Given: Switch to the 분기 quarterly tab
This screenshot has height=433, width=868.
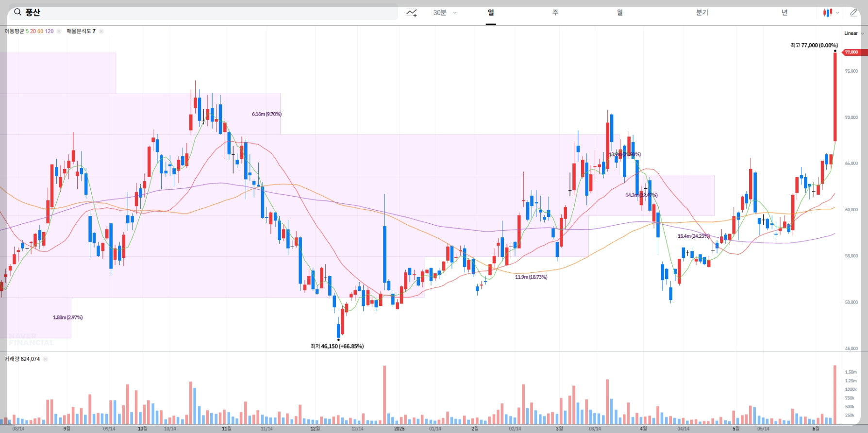Looking at the screenshot, I should pos(702,13).
